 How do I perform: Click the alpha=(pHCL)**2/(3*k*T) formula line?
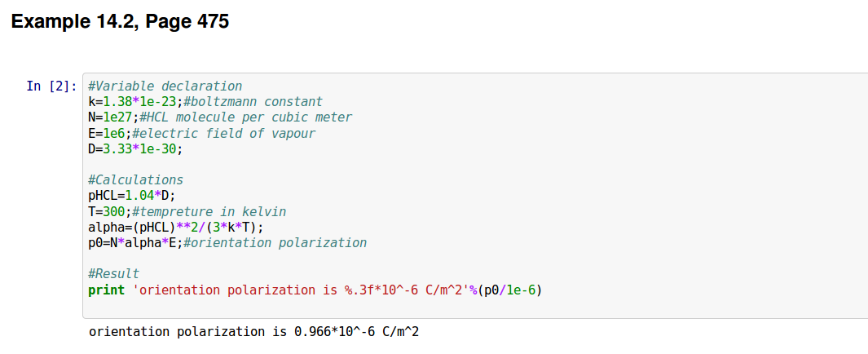(176, 227)
